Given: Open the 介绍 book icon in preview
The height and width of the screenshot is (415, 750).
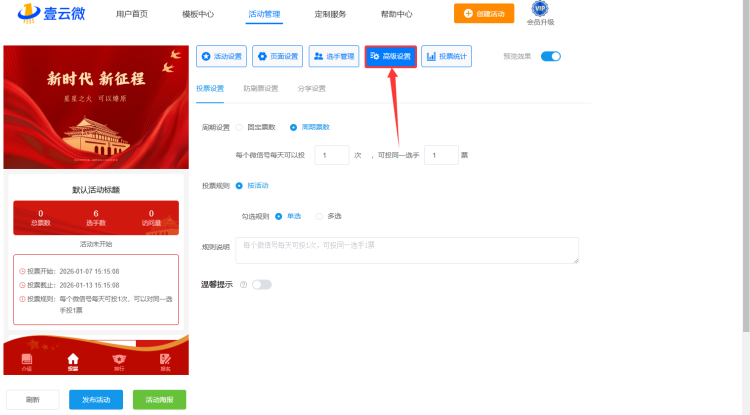Looking at the screenshot, I should (26, 359).
